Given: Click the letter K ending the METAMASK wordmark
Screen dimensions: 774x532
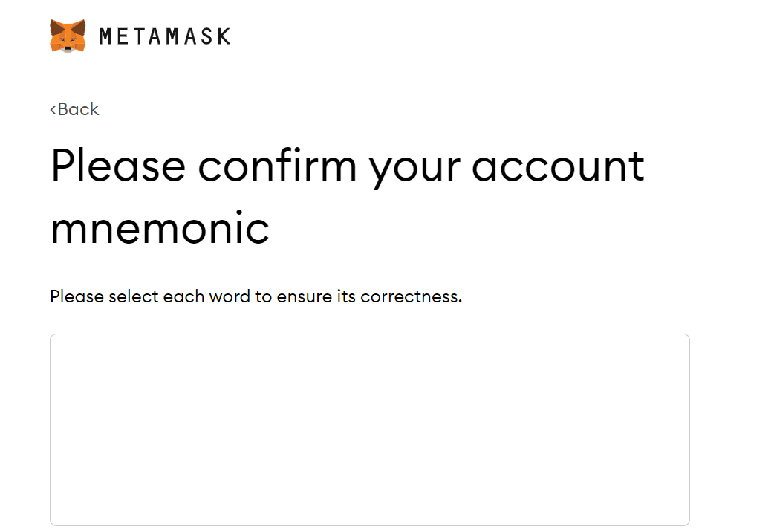Looking at the screenshot, I should pyautogui.click(x=223, y=36).
